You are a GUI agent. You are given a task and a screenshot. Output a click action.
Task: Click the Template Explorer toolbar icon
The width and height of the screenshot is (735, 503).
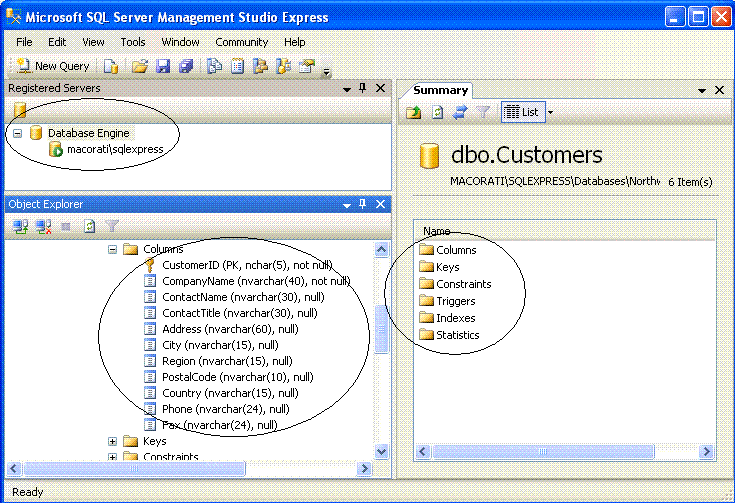284,66
